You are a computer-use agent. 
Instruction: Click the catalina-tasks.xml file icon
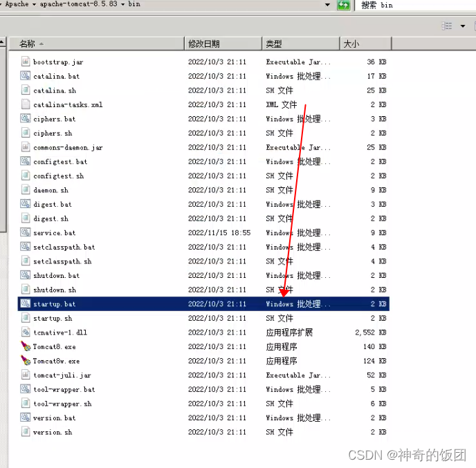pyautogui.click(x=26, y=104)
